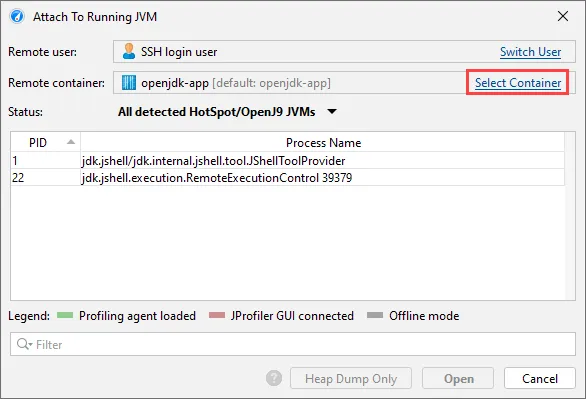Viewport: 586px width, 399px height.
Task: Select the JShellToolProvider process row
Action: coord(288,161)
